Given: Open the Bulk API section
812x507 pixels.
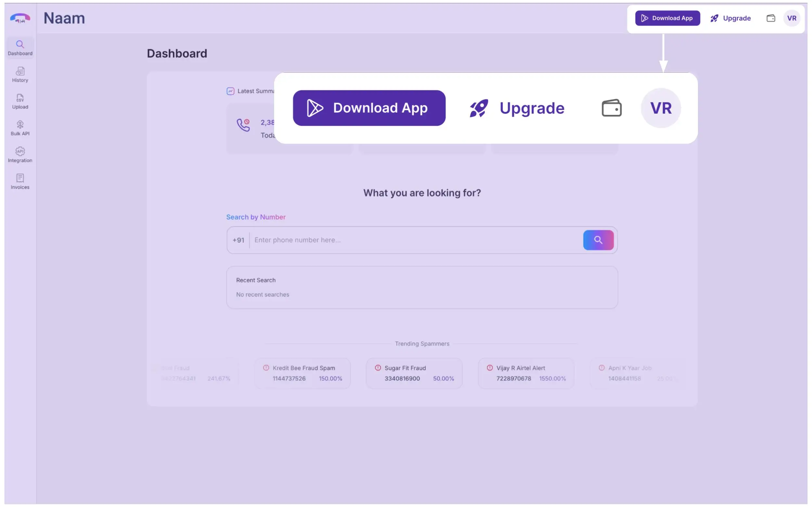Looking at the screenshot, I should pos(20,128).
